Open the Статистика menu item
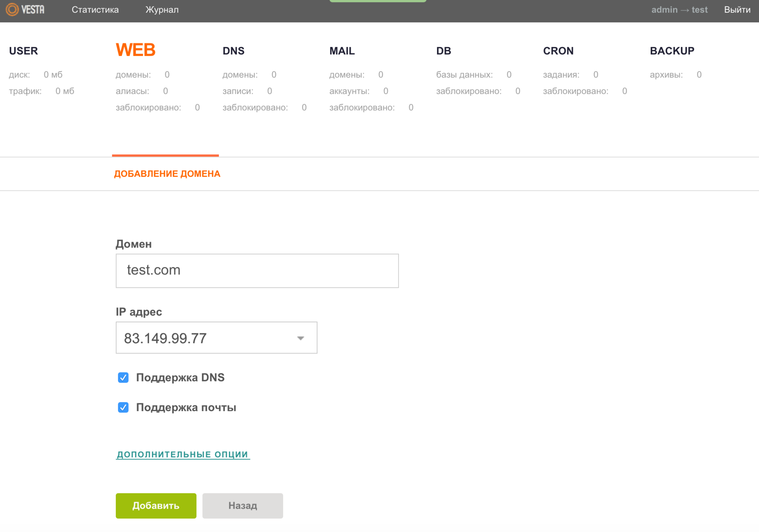Viewport: 759px width, 532px height. click(95, 10)
